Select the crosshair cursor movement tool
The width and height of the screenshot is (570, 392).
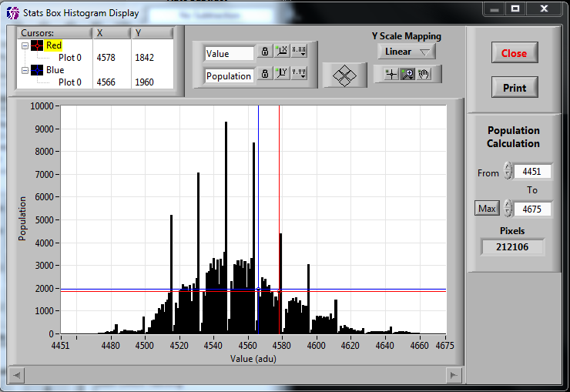391,75
